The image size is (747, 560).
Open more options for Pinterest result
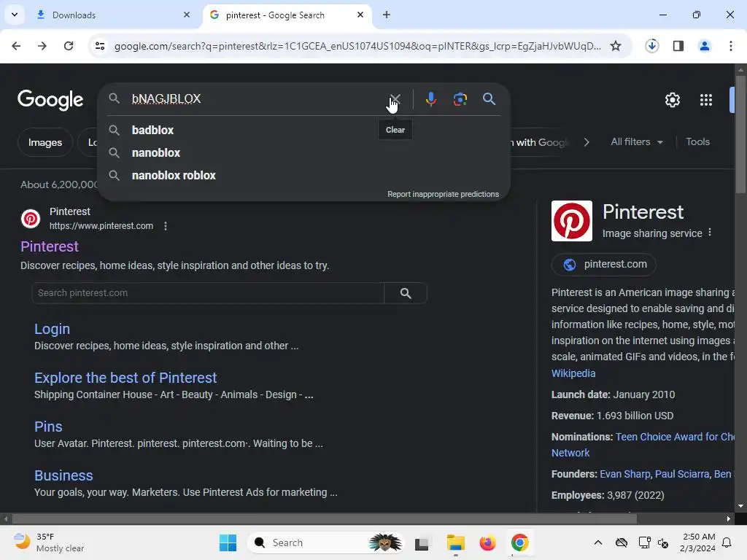coord(166,226)
